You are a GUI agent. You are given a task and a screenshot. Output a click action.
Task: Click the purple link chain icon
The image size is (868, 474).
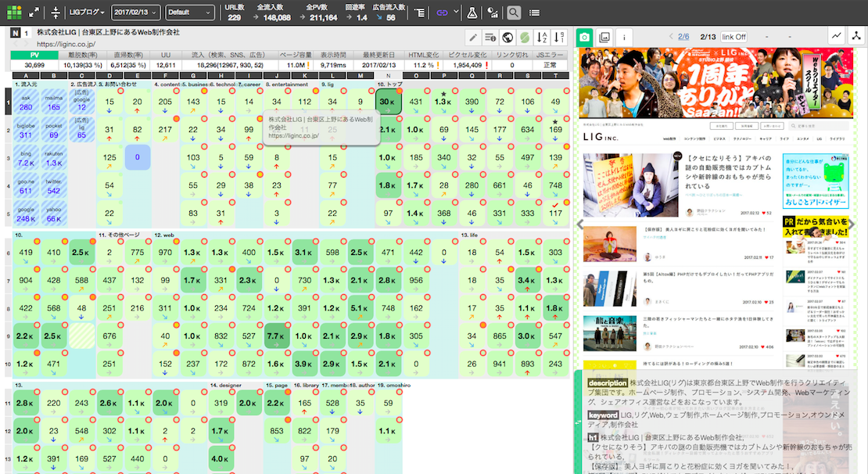coord(442,13)
